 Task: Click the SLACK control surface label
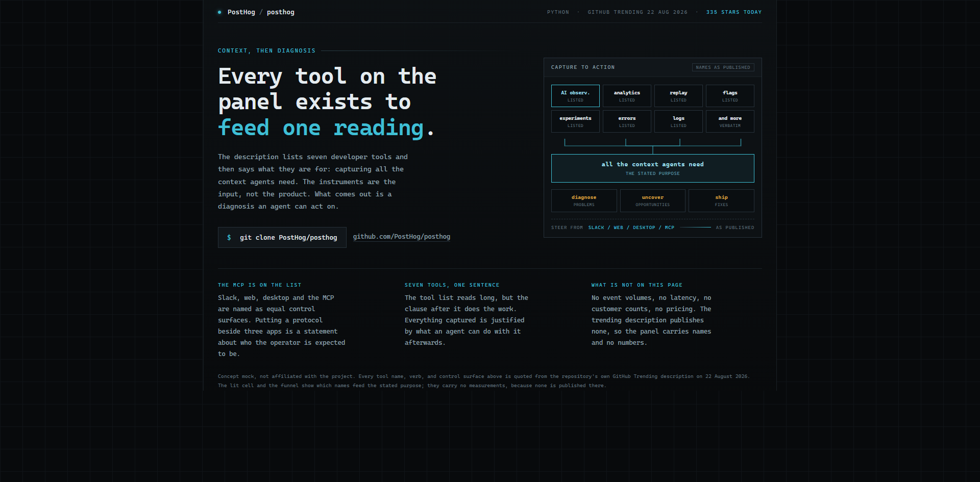[x=596, y=227]
